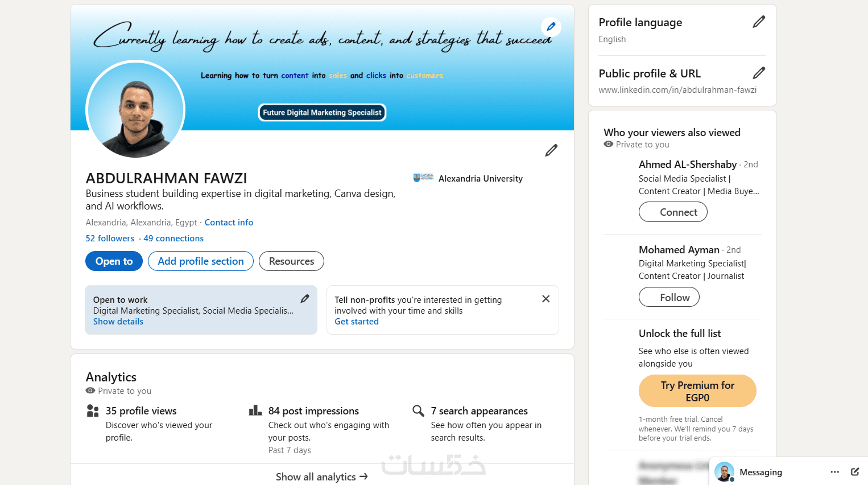Screen dimensions: 868x485
Task: Open the 'Open to' dropdown button
Action: 114,261
